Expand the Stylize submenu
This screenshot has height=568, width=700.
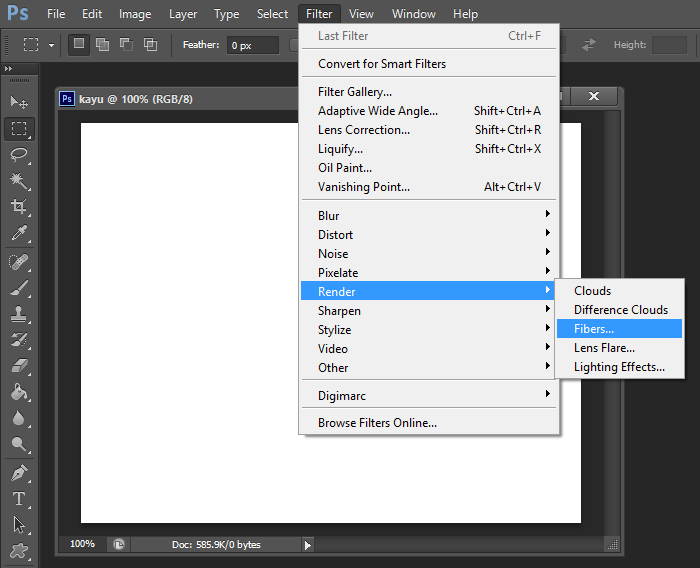point(429,330)
